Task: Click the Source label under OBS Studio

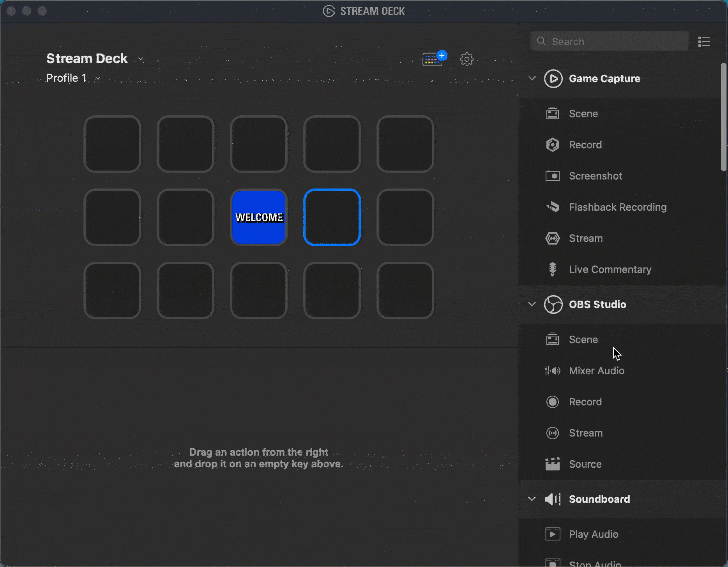Action: click(x=585, y=464)
